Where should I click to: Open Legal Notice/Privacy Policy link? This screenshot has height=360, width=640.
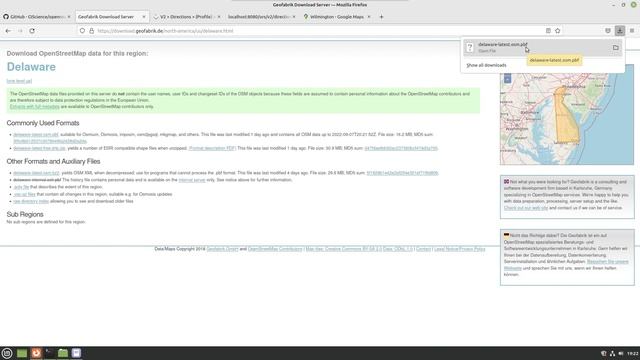[460, 249]
